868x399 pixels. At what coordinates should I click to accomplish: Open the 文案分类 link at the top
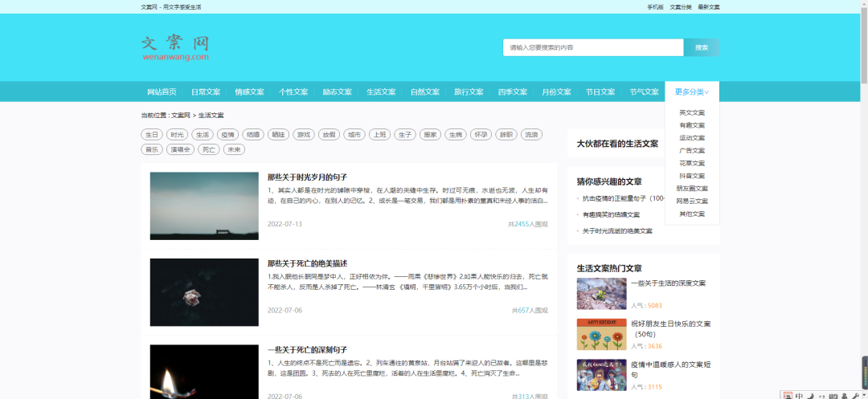click(x=681, y=7)
